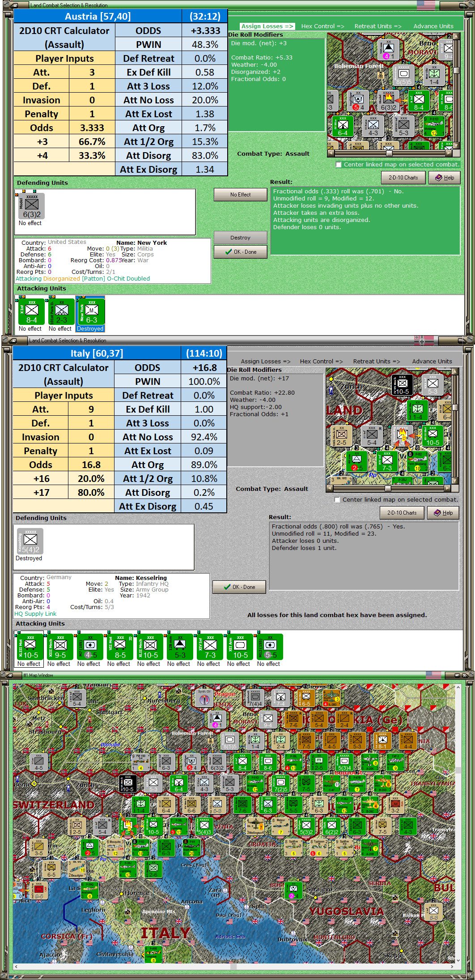Open Help in Austria combat window

(445, 178)
